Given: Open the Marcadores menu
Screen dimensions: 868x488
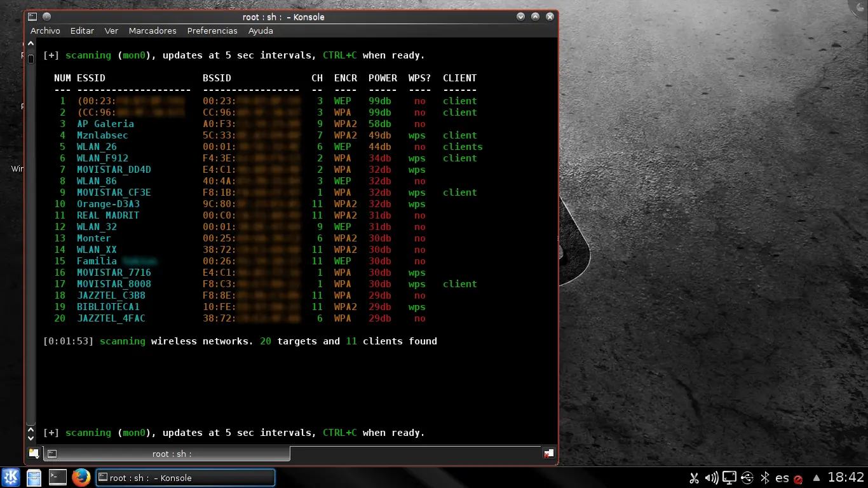Looking at the screenshot, I should pos(153,30).
